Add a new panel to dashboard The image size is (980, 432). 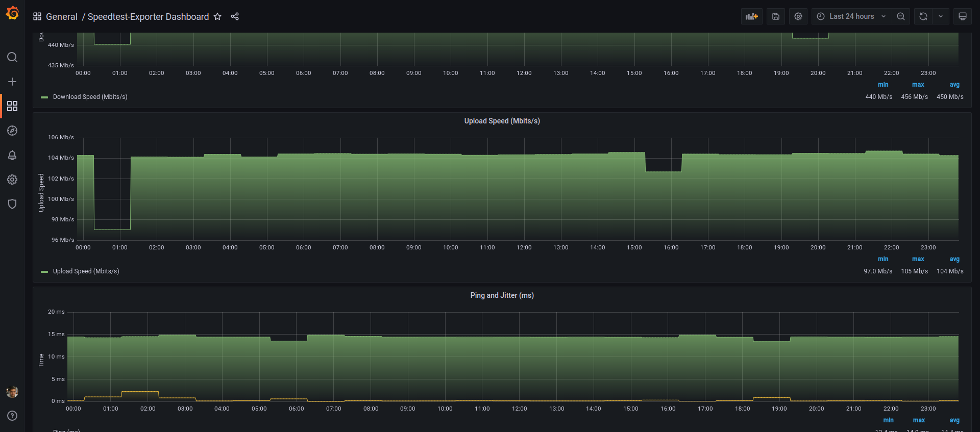pos(752,16)
